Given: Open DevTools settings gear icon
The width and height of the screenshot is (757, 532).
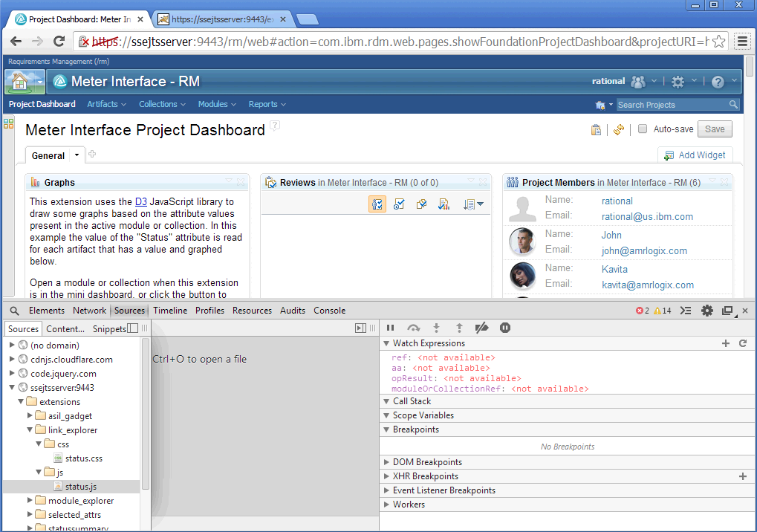Looking at the screenshot, I should pos(706,311).
